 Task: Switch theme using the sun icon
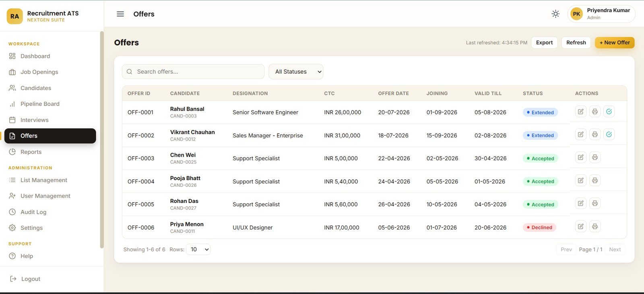pyautogui.click(x=555, y=14)
